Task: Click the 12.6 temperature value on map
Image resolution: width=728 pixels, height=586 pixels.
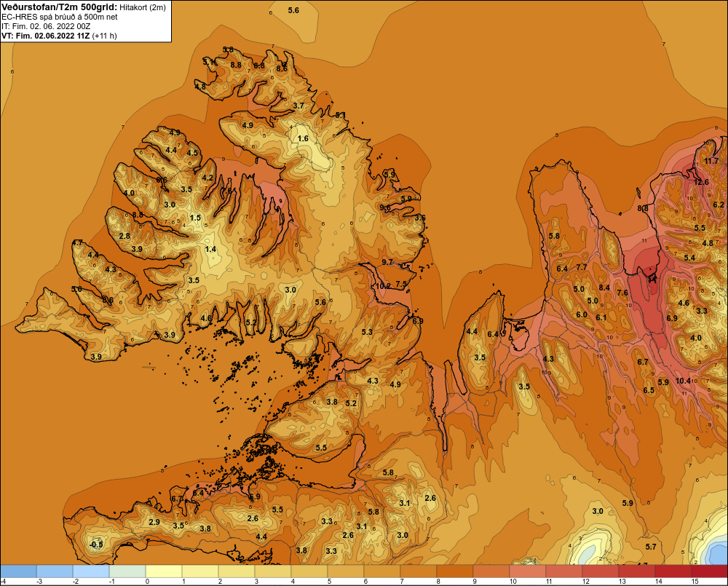Action: [701, 182]
